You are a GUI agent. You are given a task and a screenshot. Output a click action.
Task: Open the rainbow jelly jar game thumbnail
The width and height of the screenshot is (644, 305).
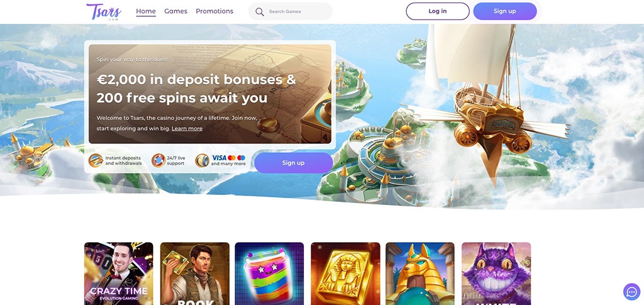tap(269, 274)
